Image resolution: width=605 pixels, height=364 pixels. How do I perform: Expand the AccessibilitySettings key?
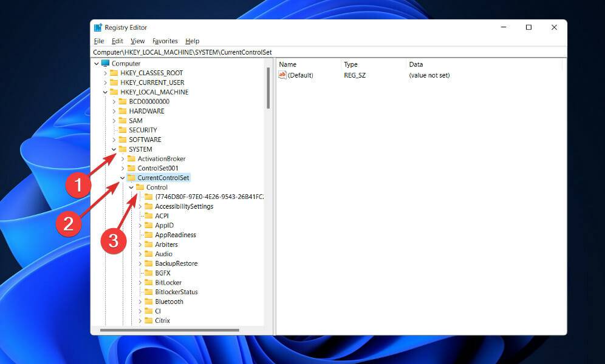click(x=140, y=206)
